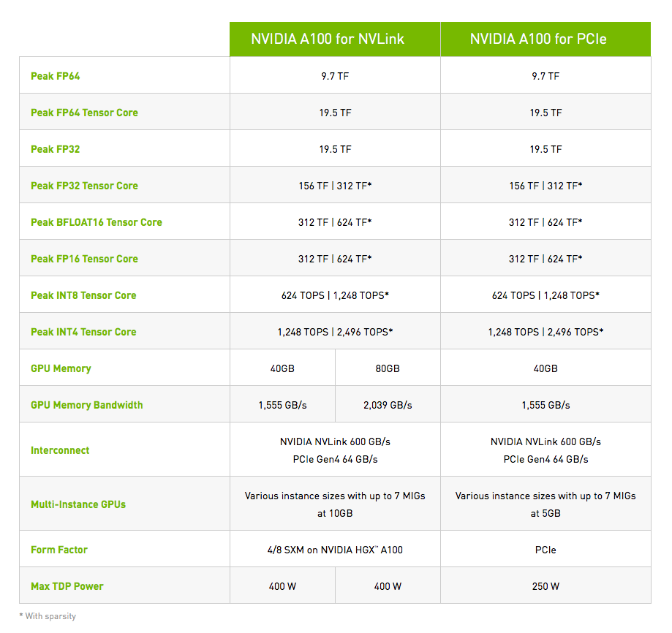Click the "250 W" Max TDP cell
The width and height of the screenshot is (672, 633).
coord(545,586)
